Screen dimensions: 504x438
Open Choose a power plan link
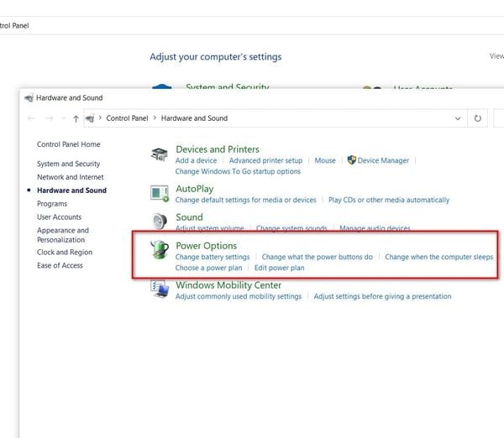click(x=208, y=268)
